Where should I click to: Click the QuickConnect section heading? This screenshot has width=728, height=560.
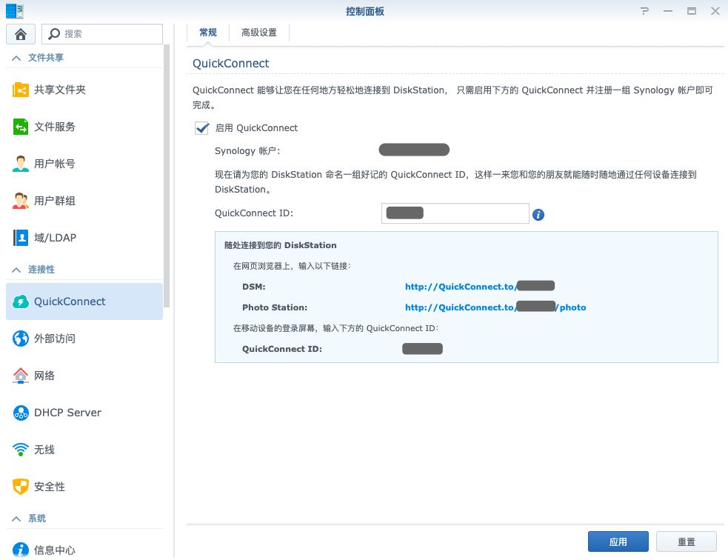click(231, 64)
